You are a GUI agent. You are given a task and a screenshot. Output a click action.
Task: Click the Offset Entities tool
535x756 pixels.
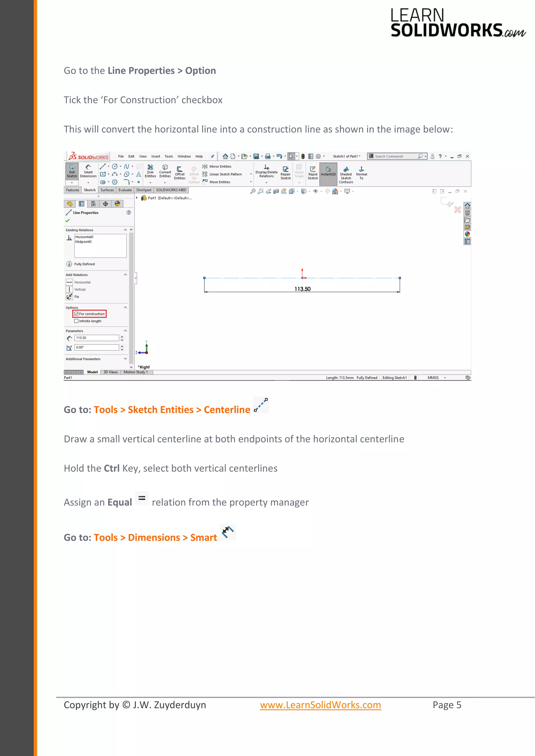tap(179, 173)
